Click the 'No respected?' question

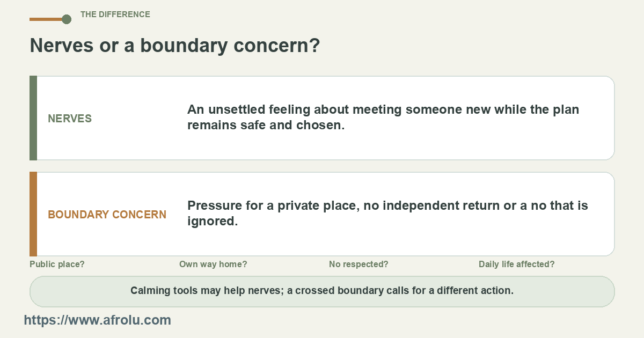358,264
